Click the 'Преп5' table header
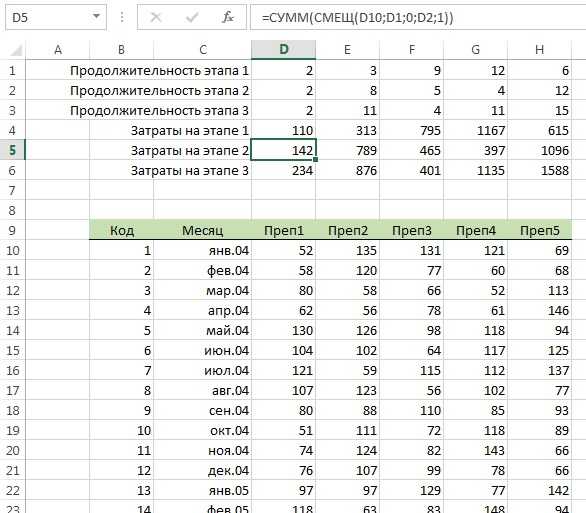 (x=539, y=230)
